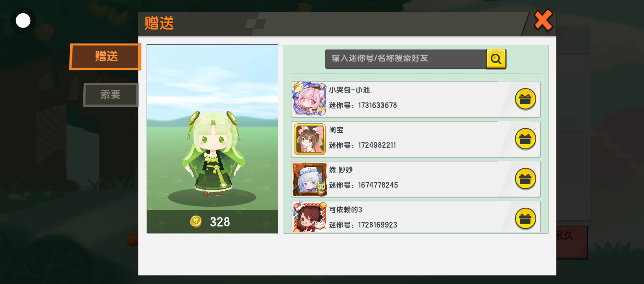The image size is (644, 284).
Task: Select 可依赖的3's avatar portrait
Action: point(310,217)
